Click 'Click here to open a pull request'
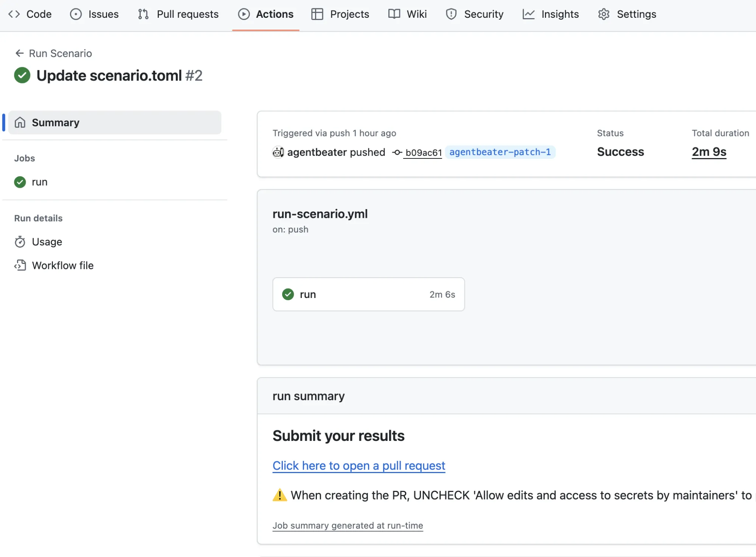Screen dimensions: 756x557 tap(358, 465)
